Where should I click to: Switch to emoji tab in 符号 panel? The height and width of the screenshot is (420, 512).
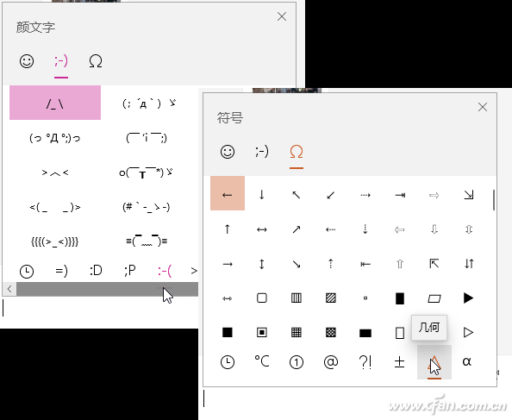coord(228,152)
